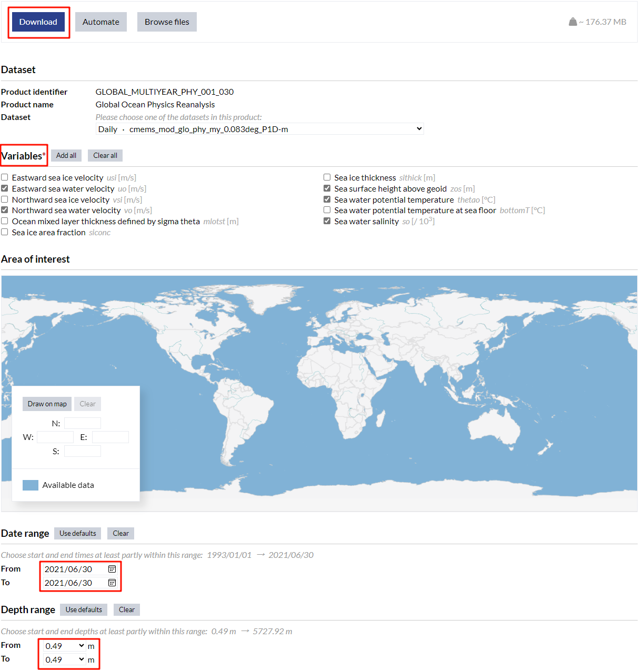
Task: Open the To date calendar picker icon
Action: point(112,583)
